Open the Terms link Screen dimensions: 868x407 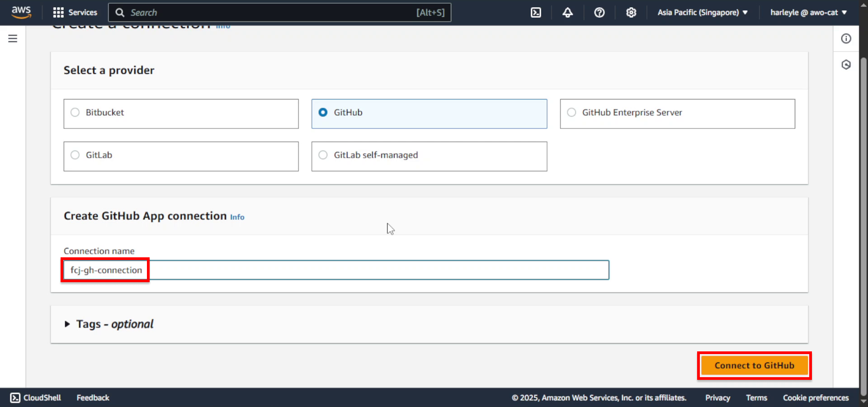[756, 398]
